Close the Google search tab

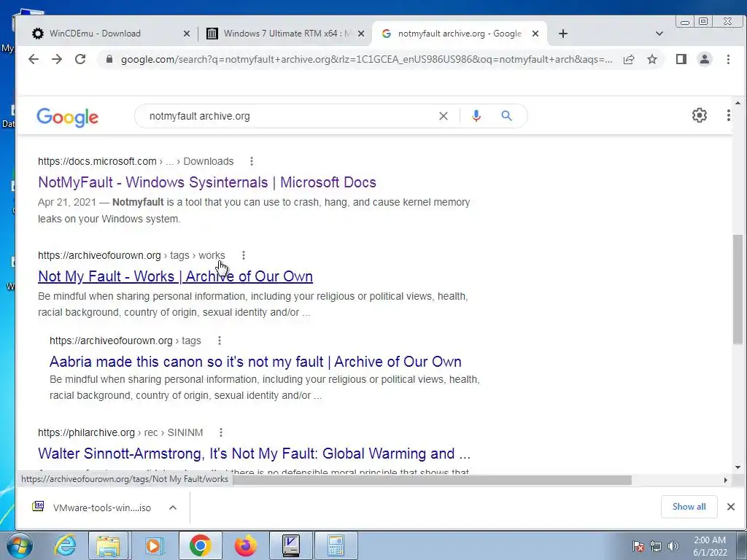click(x=535, y=34)
